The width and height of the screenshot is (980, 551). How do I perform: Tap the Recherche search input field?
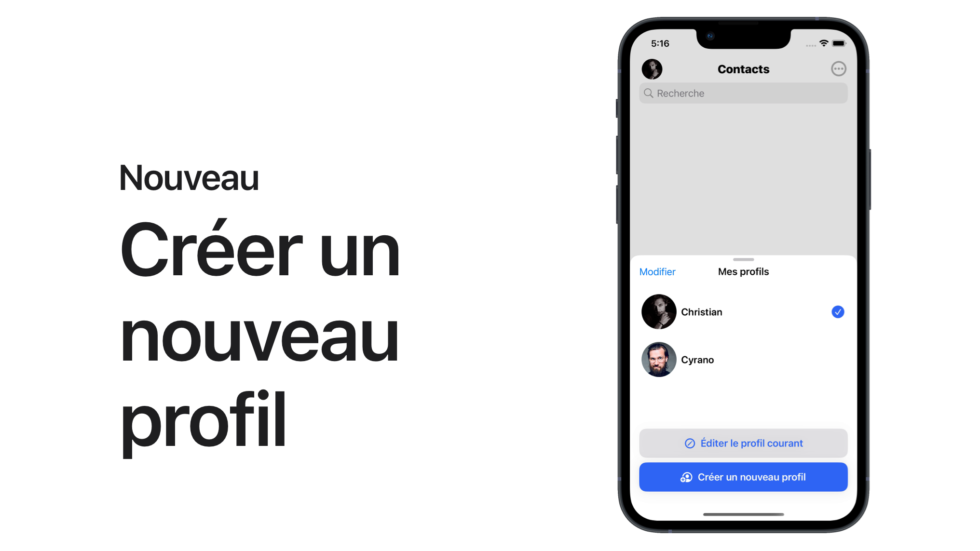point(743,93)
